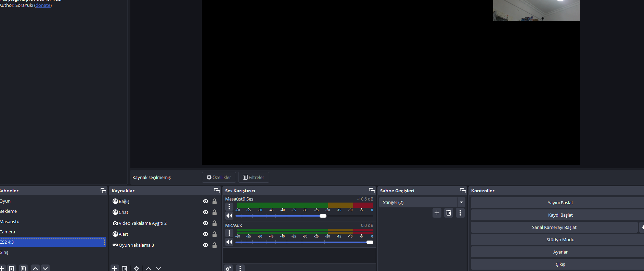The height and width of the screenshot is (271, 644).
Task: Open the Stinger (2) transition dropdown
Action: coord(461,202)
